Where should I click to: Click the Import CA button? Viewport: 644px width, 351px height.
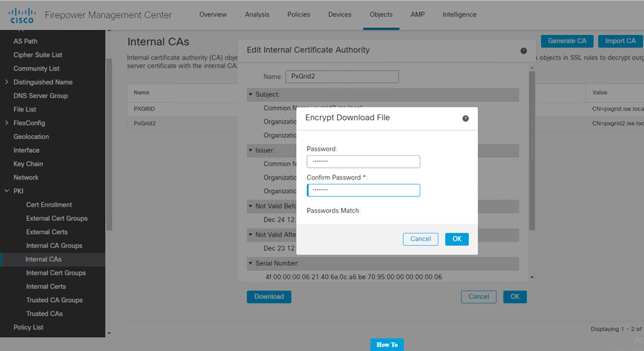tap(620, 41)
